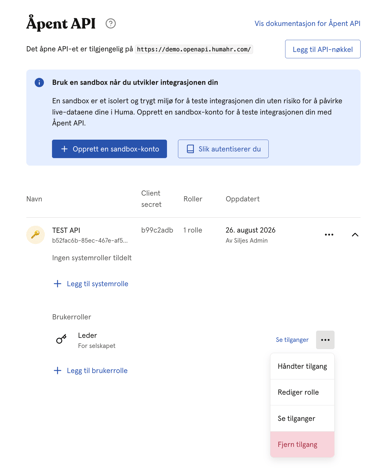Click the help question mark beside Åpent API

click(x=111, y=24)
